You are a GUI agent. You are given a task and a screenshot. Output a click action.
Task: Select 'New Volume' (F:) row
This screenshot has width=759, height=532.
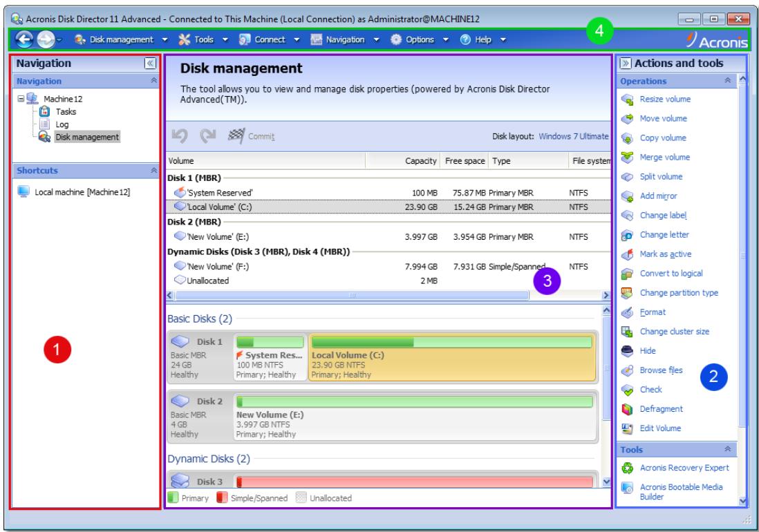click(388, 267)
